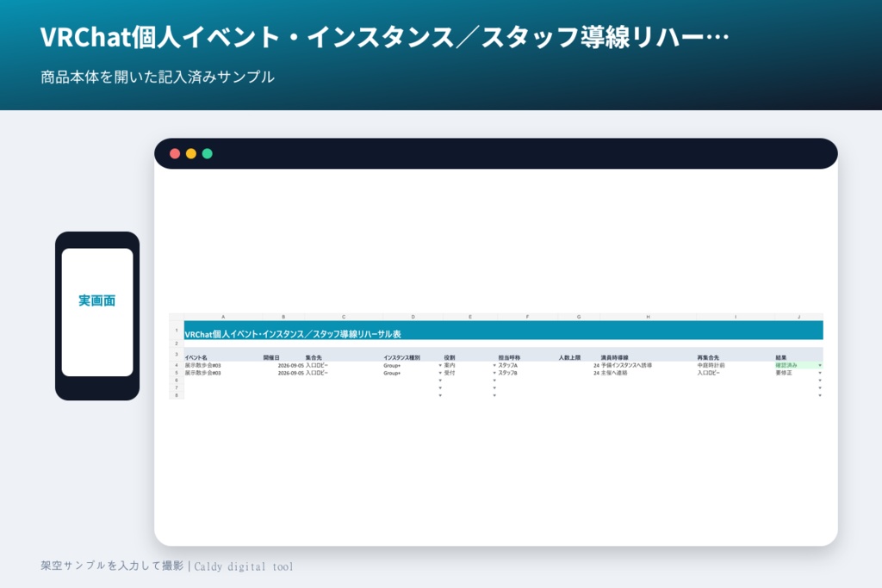882x588 pixels.
Task: Open row 8 result column dropdown arrow
Action: point(820,396)
